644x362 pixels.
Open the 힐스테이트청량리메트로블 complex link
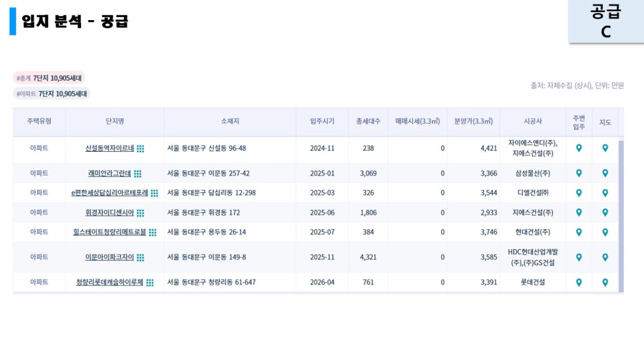[x=110, y=232]
